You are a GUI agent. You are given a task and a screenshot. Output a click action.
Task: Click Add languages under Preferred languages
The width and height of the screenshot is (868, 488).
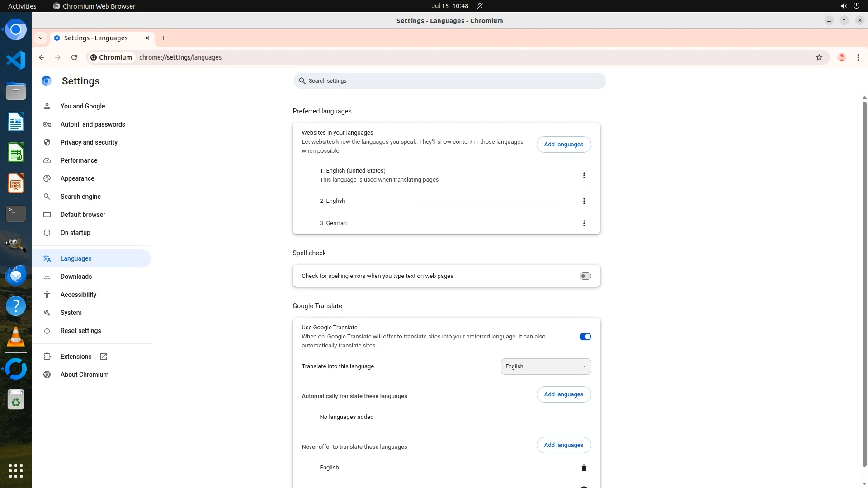point(563,145)
